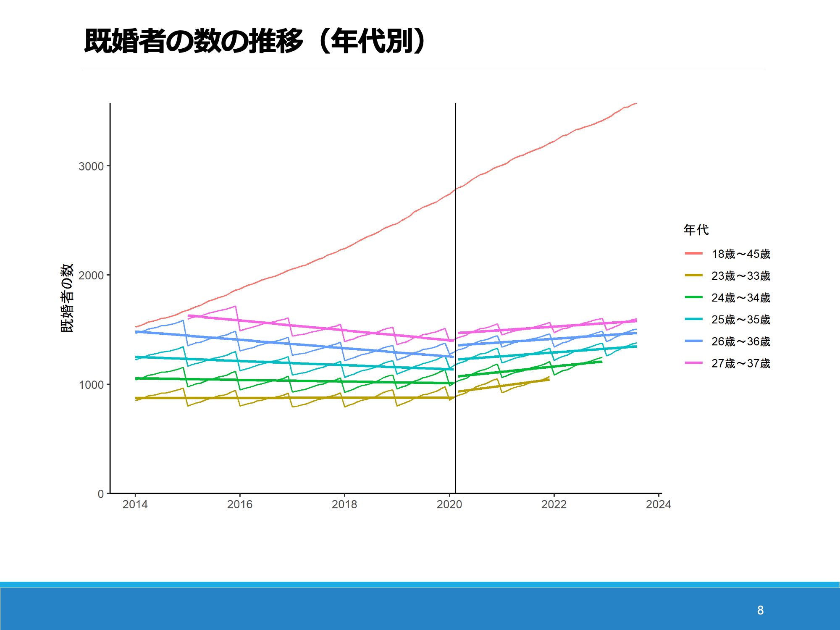Image resolution: width=840 pixels, height=630 pixels.
Task: Click the legend title 年代
Action: tap(696, 230)
